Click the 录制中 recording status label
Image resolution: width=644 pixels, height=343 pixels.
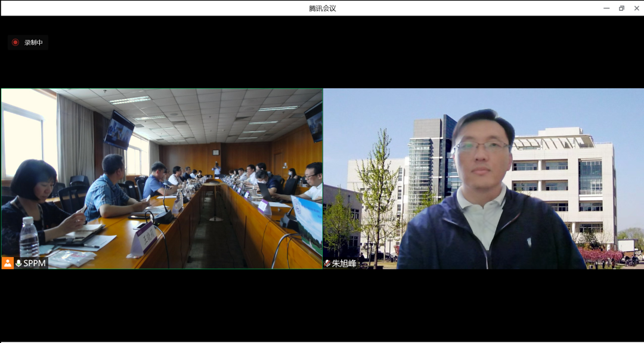click(33, 42)
